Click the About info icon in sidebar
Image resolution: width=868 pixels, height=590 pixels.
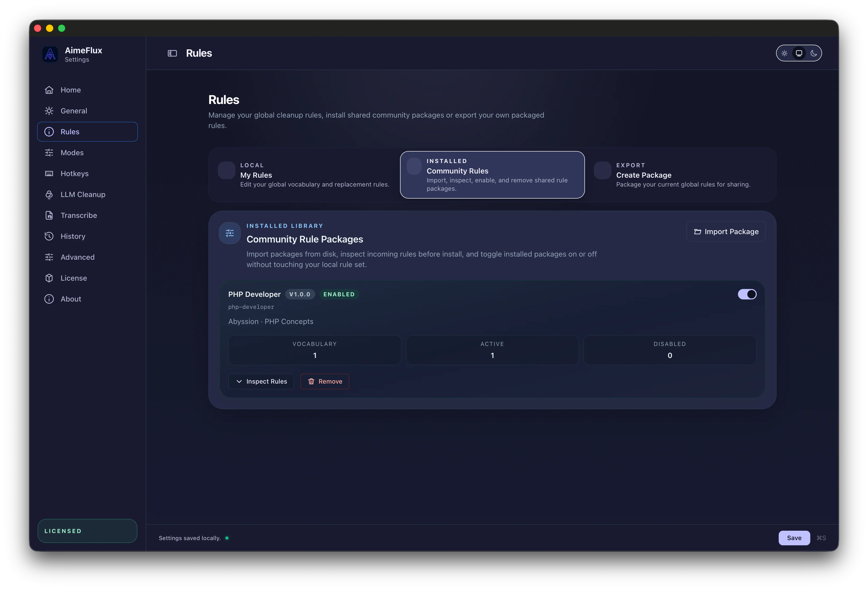(49, 299)
